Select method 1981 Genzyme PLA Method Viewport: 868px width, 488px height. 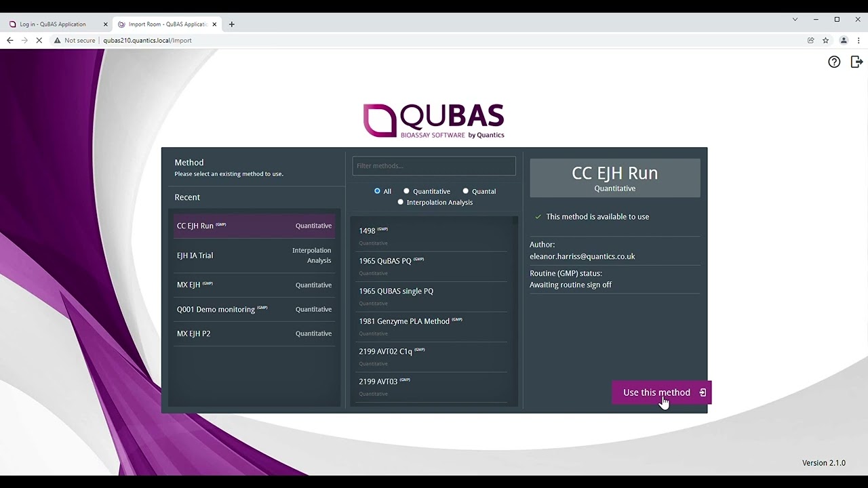pos(432,326)
